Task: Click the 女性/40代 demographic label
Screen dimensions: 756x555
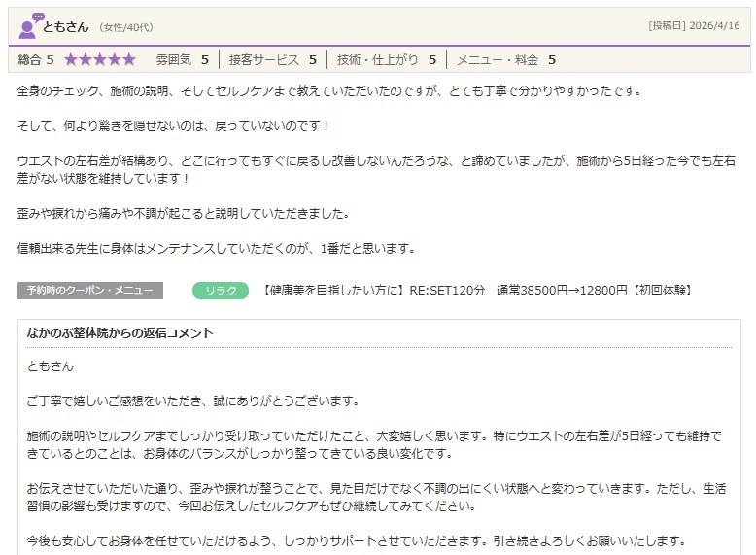Action: [x=126, y=27]
